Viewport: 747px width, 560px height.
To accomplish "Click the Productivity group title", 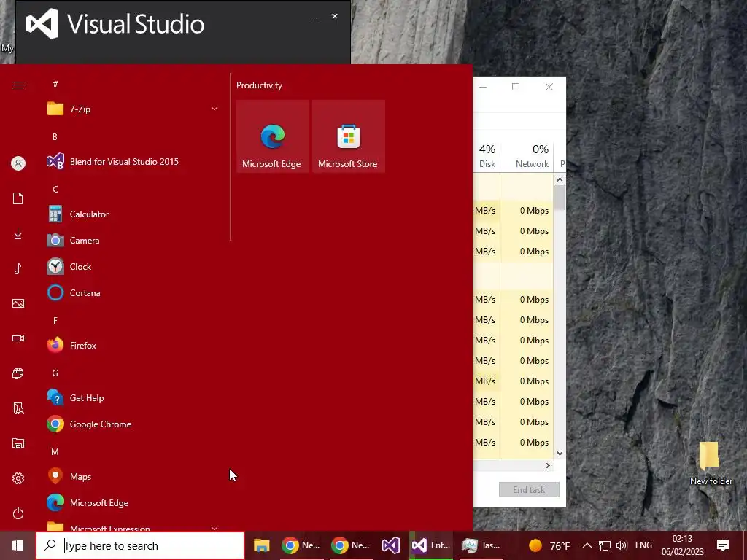I will point(259,85).
